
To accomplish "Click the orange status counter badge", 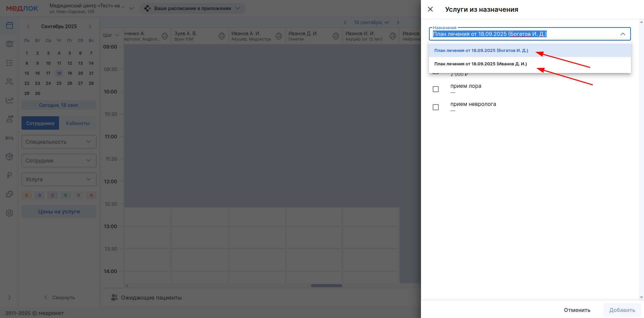I will pyautogui.click(x=27, y=195).
